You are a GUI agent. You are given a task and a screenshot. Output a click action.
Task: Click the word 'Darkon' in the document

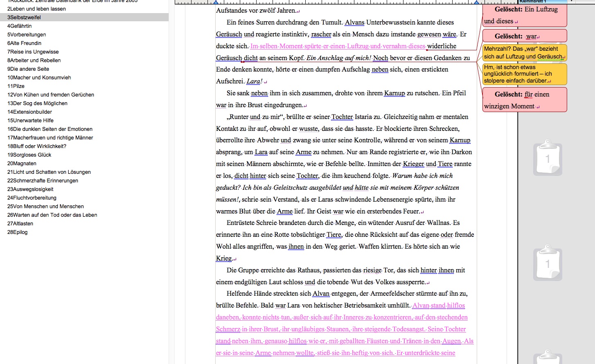(462, 152)
